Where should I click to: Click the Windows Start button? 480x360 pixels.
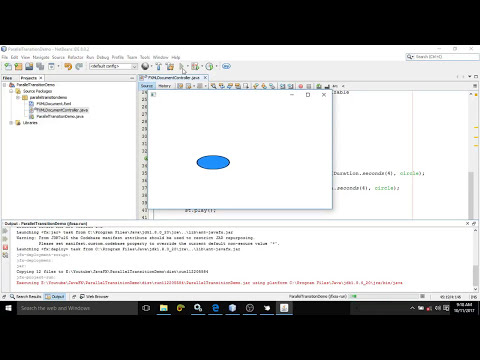click(x=8, y=308)
